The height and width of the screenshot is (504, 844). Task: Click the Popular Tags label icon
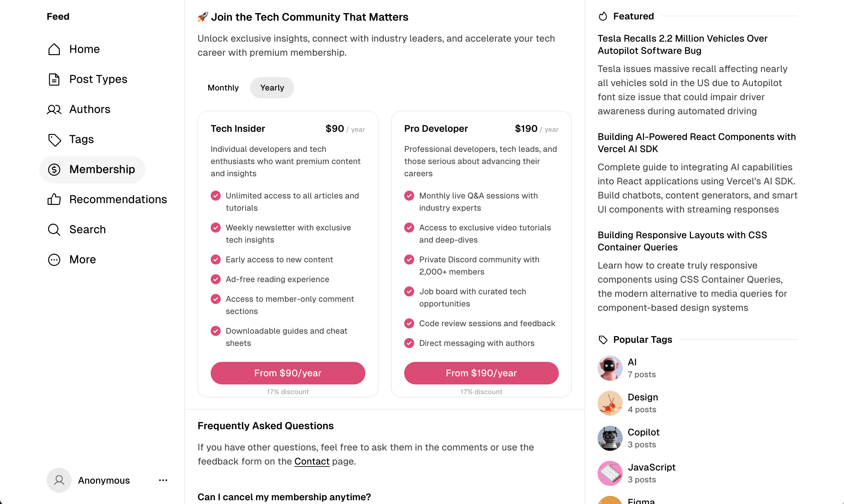click(604, 339)
